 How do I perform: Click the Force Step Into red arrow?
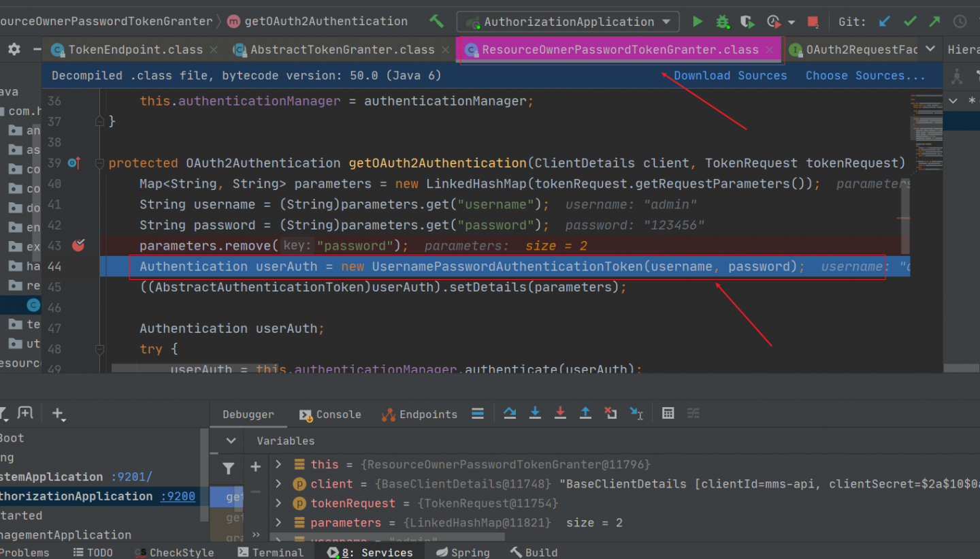click(x=560, y=413)
